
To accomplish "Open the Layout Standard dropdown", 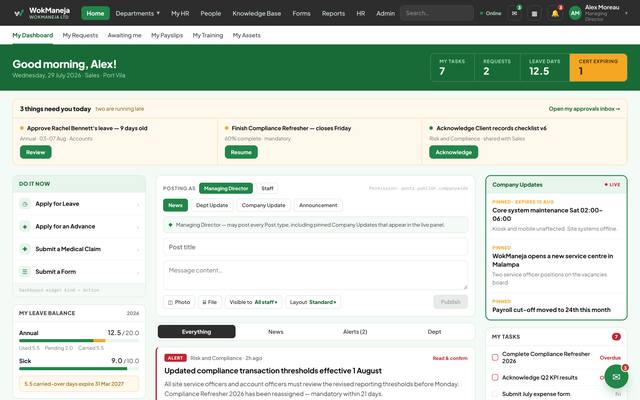I will [x=313, y=302].
